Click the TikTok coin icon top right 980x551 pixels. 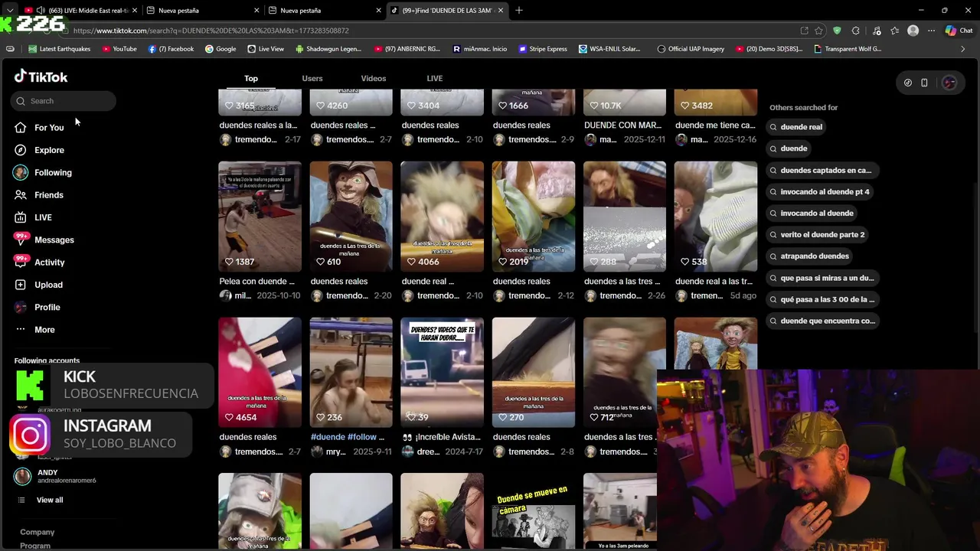coord(908,83)
